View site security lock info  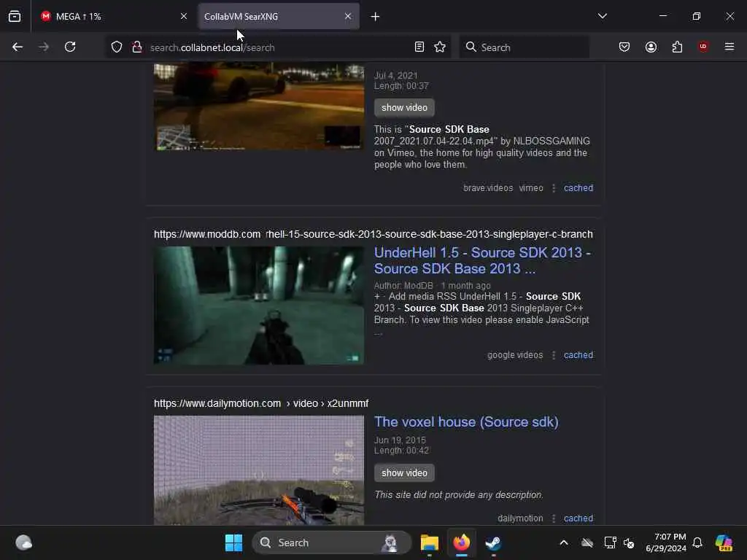(x=137, y=47)
